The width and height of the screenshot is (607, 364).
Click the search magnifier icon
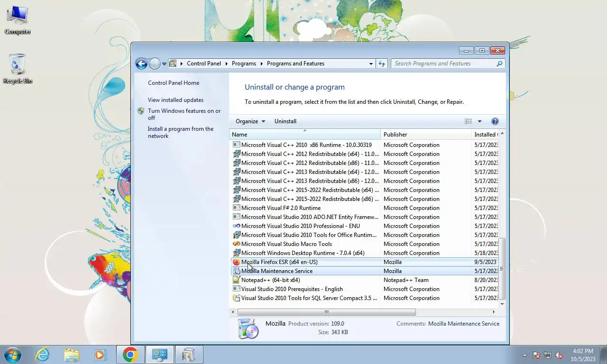pos(499,64)
